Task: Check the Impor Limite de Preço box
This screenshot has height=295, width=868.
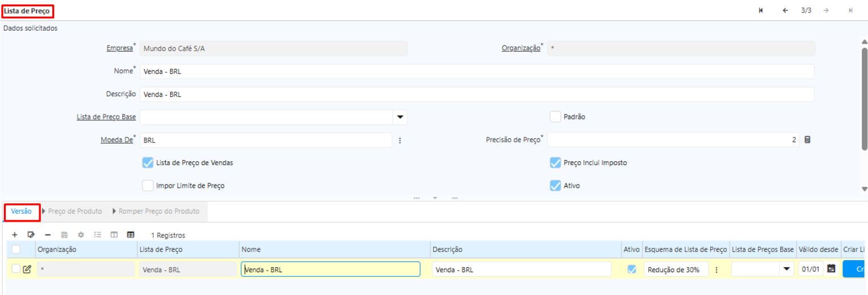Action: point(148,186)
